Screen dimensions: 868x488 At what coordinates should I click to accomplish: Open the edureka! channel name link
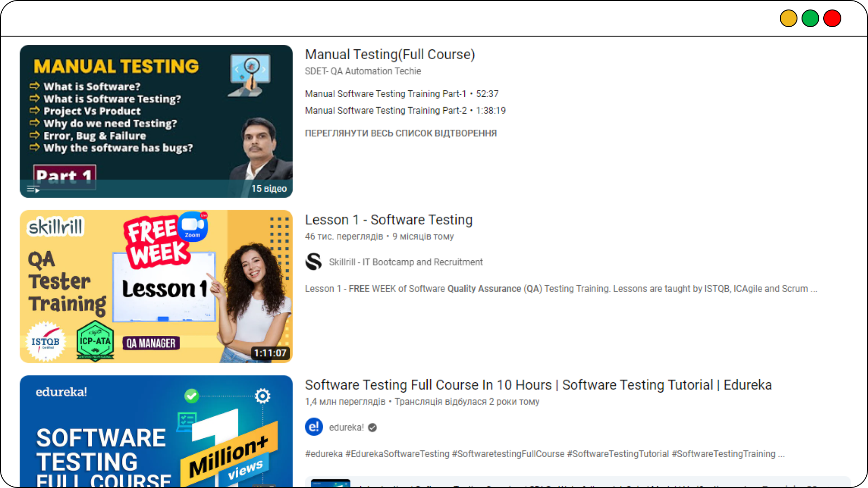coord(346,427)
